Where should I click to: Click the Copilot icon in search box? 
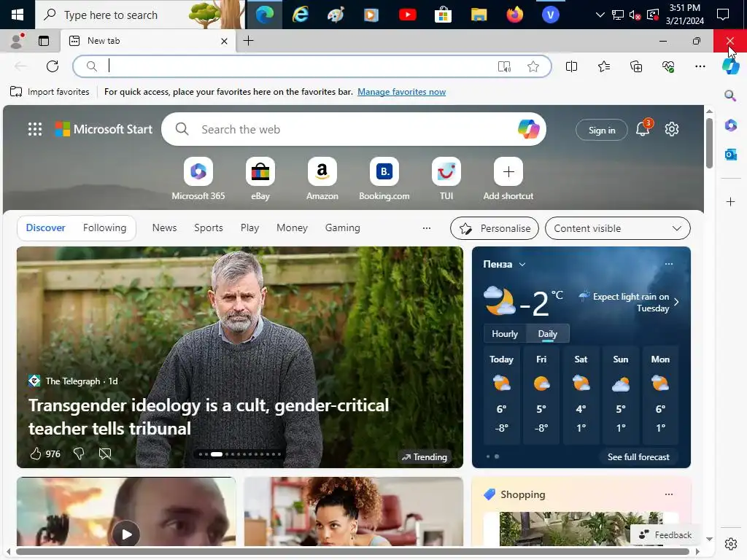[x=528, y=129]
